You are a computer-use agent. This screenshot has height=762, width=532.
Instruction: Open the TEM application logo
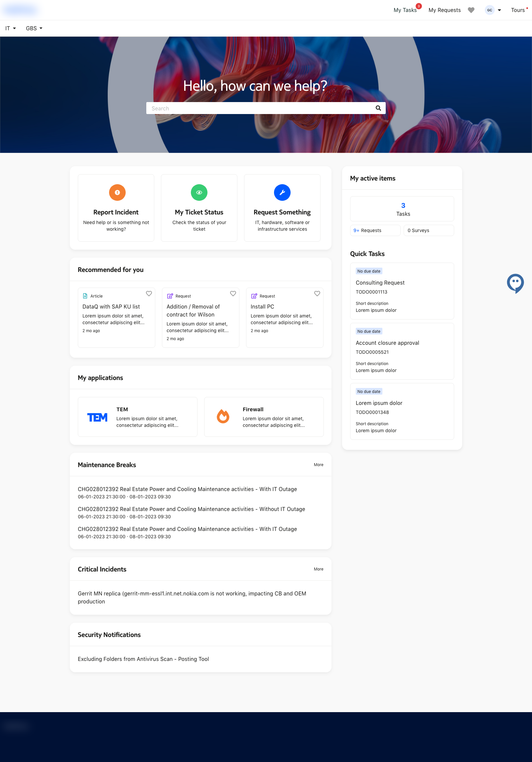click(x=97, y=417)
